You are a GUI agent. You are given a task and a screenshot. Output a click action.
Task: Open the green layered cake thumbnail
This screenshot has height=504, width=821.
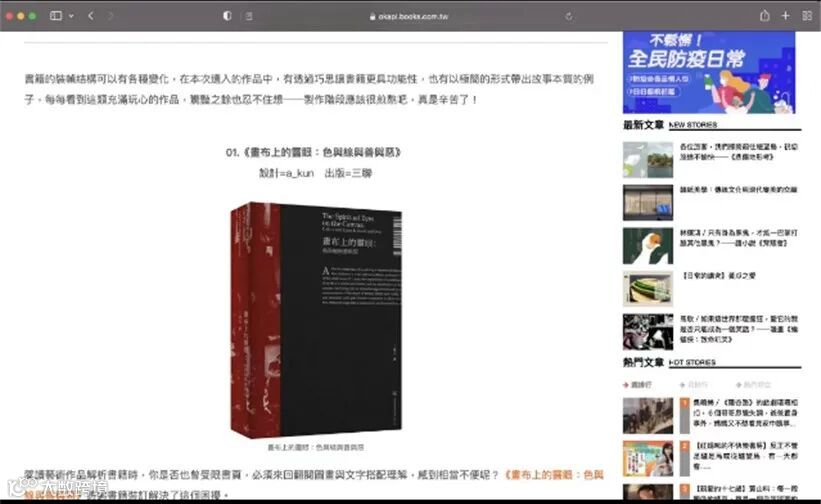click(648, 288)
